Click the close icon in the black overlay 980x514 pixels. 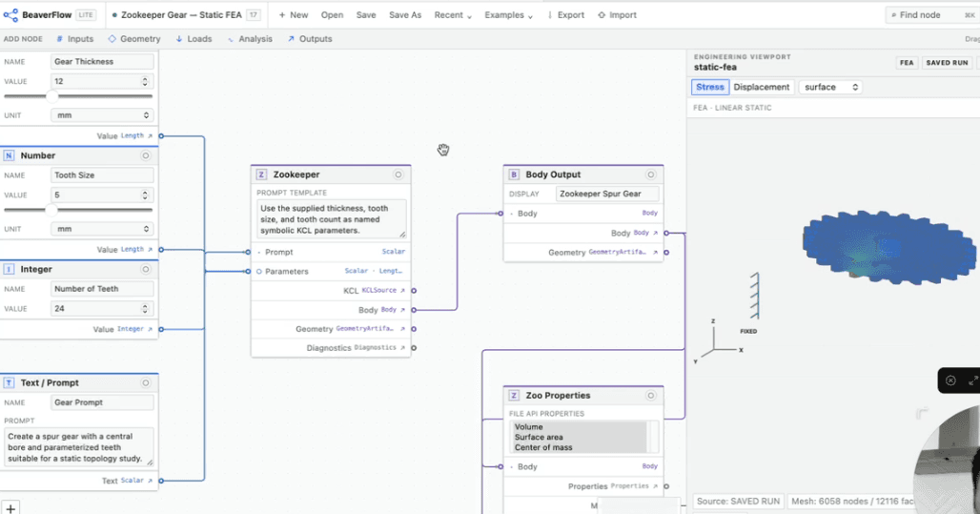(950, 380)
